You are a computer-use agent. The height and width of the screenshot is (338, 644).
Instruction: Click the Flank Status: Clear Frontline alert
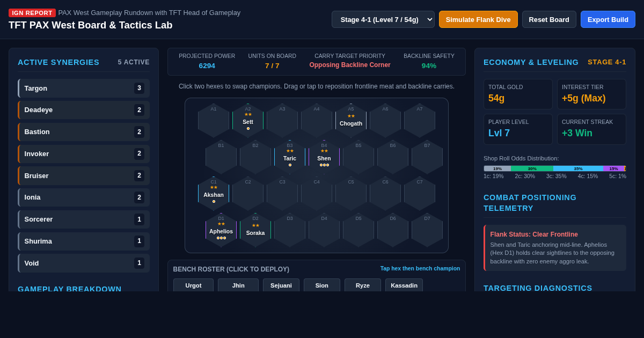(x=555, y=248)
